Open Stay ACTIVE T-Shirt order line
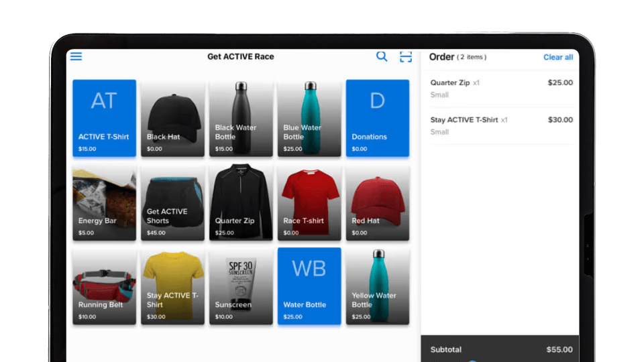The image size is (644, 362). 501,125
